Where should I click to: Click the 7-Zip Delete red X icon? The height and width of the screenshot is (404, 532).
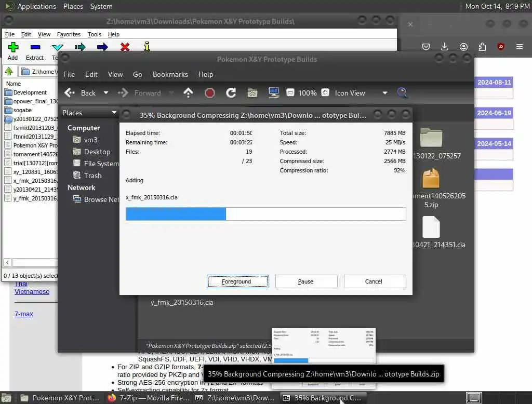point(125,47)
